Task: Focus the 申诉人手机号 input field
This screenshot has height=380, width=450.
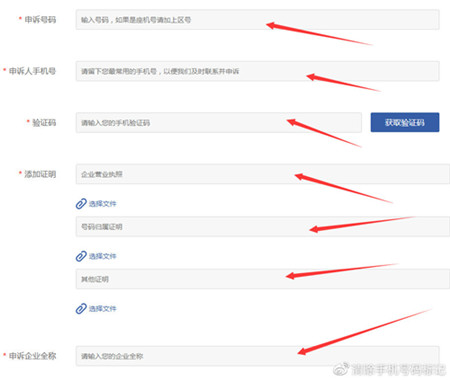Action: pos(257,71)
